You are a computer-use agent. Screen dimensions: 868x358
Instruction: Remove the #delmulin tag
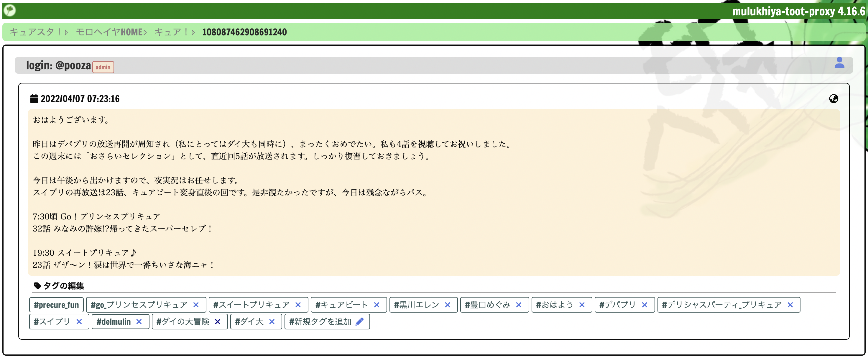tap(139, 322)
